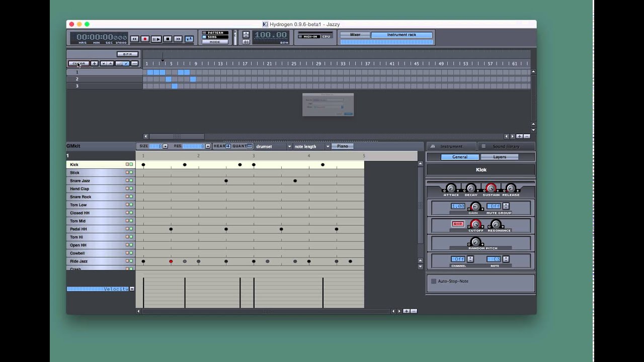Click the GAIN knob
This screenshot has height=362, width=644.
(x=474, y=207)
